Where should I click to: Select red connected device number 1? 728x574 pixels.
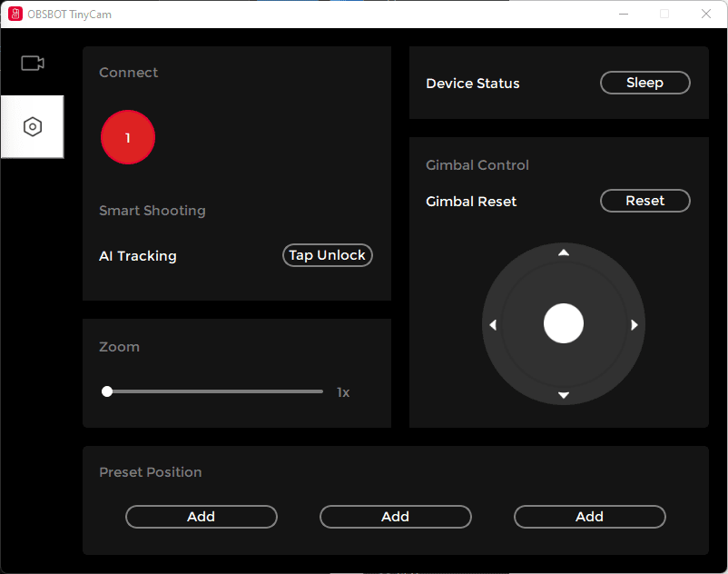128,138
